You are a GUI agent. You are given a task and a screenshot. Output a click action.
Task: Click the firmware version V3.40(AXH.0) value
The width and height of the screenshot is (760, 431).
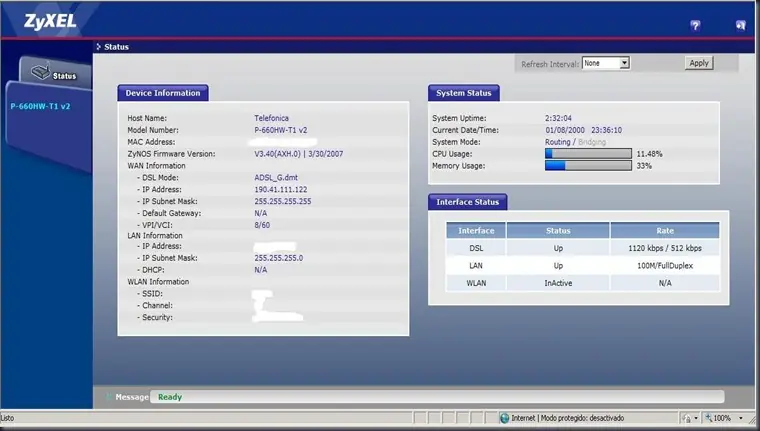[278, 154]
